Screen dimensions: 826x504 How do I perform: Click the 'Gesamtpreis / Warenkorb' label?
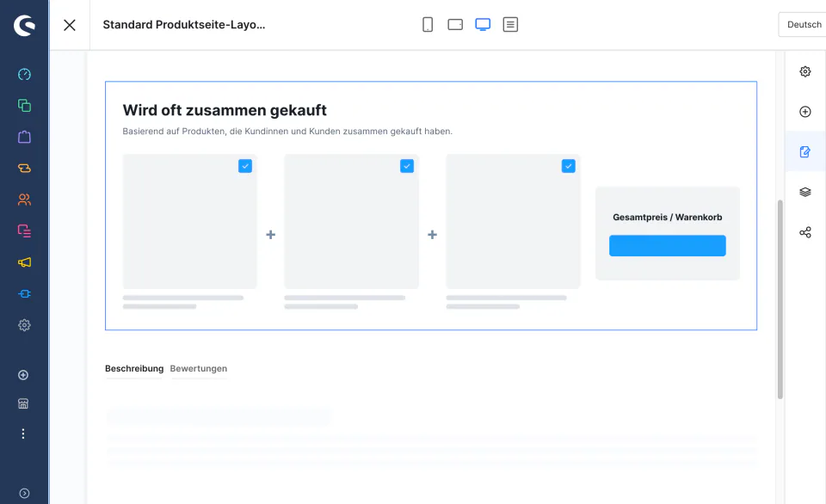(668, 217)
